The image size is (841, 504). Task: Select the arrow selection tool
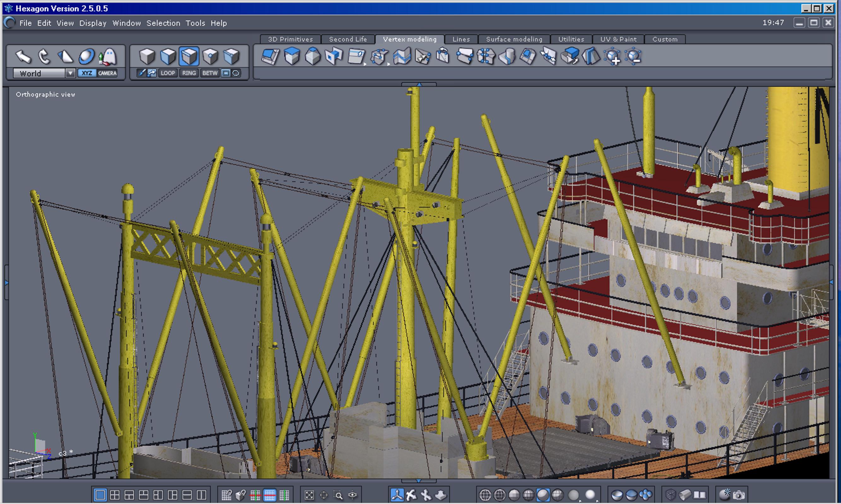[x=23, y=56]
